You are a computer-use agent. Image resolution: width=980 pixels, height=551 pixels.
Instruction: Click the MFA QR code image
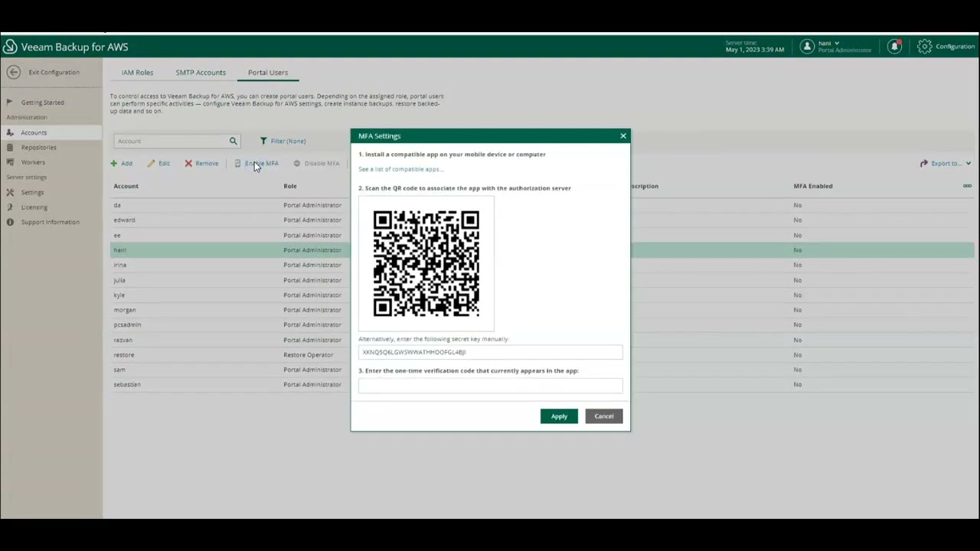click(x=426, y=264)
